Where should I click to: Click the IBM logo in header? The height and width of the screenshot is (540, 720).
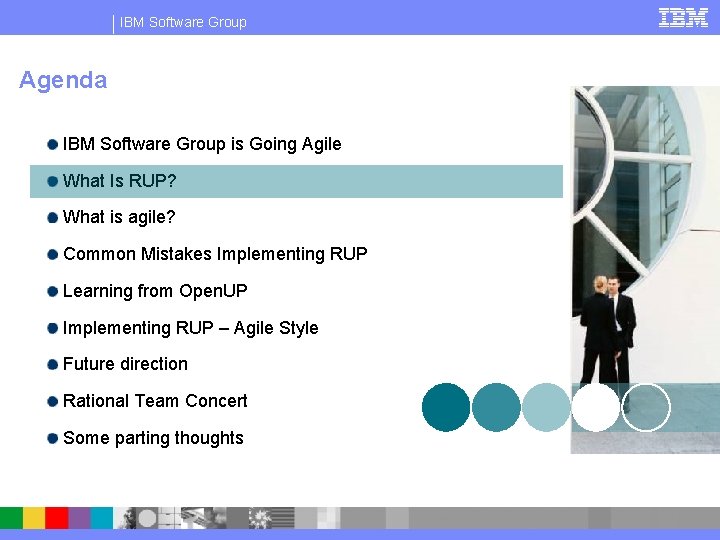pos(683,18)
